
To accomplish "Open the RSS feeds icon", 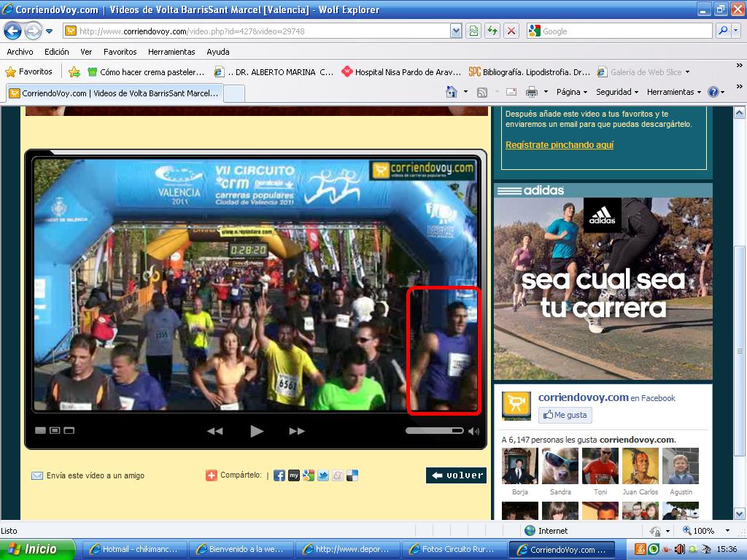I will [x=482, y=93].
